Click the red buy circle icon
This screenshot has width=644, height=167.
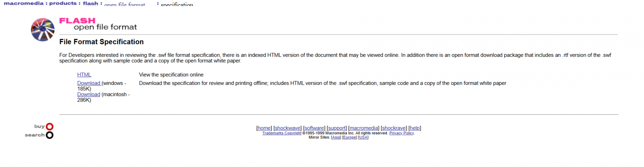point(50,127)
